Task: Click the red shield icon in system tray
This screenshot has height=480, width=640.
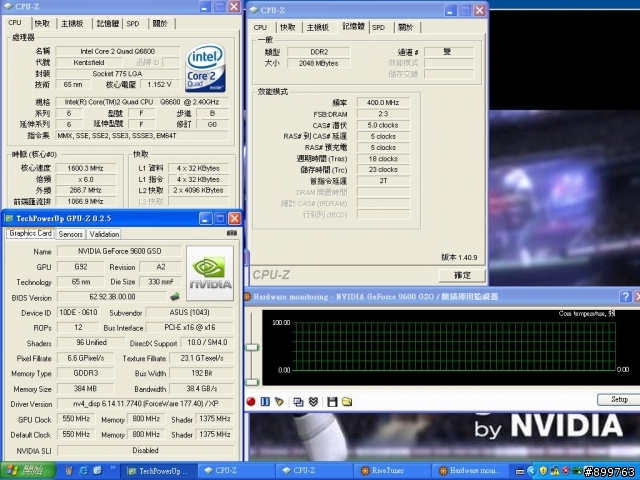Action: point(566,471)
